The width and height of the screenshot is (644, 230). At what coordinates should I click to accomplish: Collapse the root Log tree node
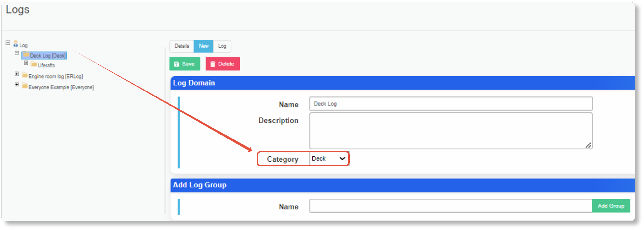click(8, 43)
